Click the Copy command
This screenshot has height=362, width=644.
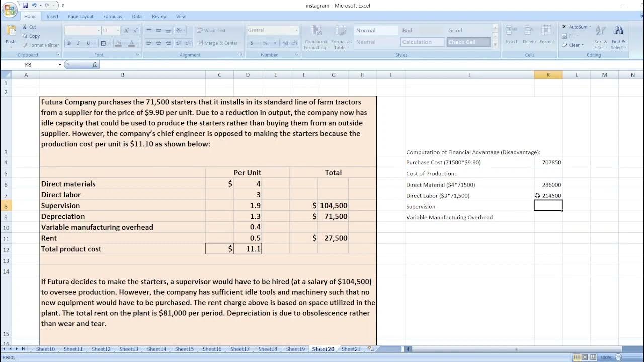[31, 36]
